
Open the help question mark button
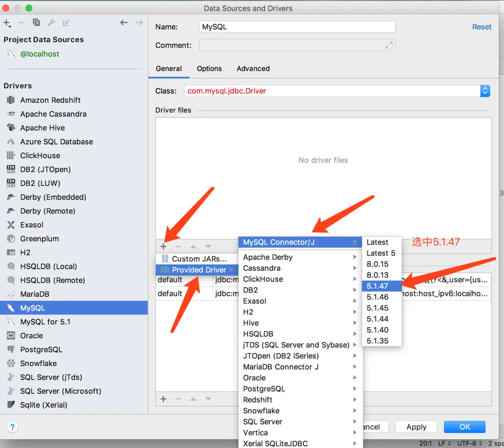(13, 427)
